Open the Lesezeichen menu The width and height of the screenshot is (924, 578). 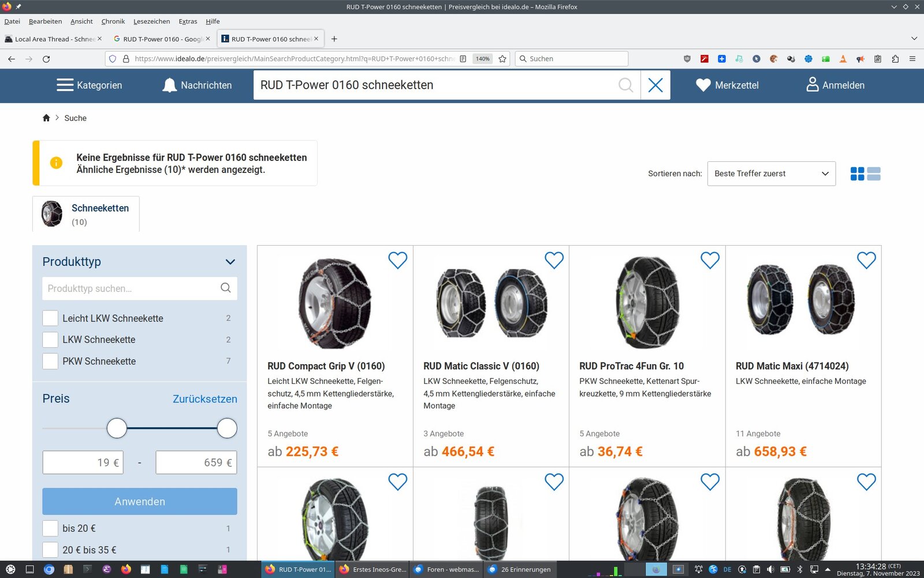tap(151, 21)
